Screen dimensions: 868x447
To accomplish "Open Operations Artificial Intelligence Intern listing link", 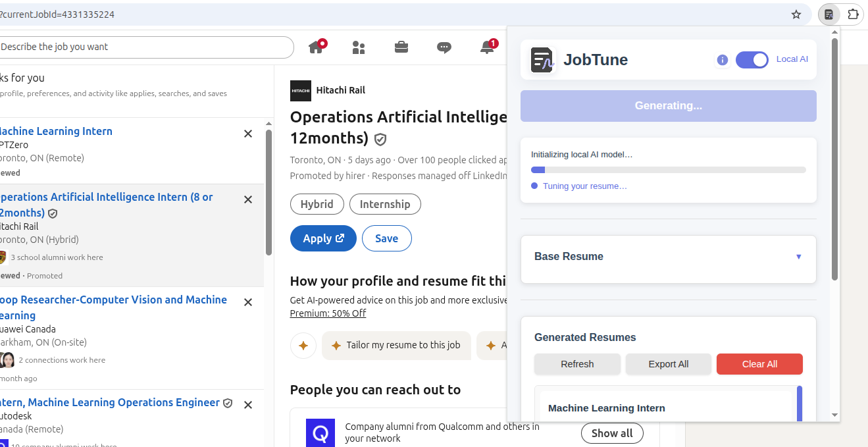I will [107, 205].
